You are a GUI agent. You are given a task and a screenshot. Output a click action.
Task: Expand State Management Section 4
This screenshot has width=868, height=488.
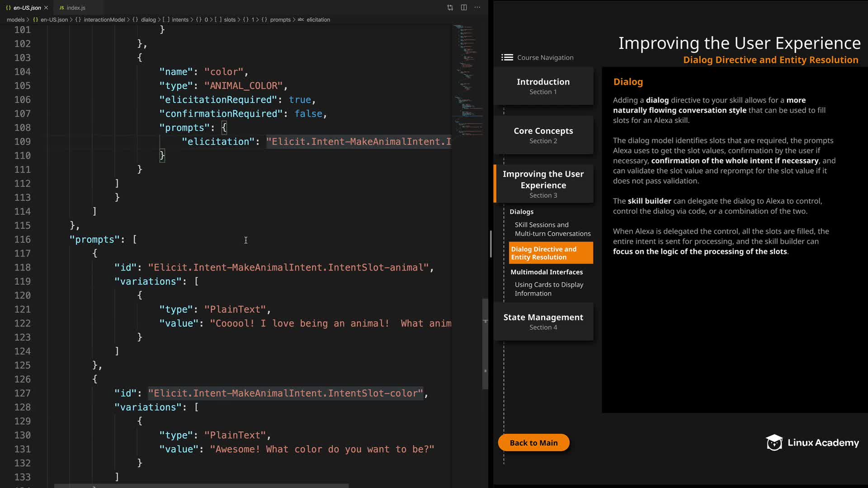pos(543,321)
